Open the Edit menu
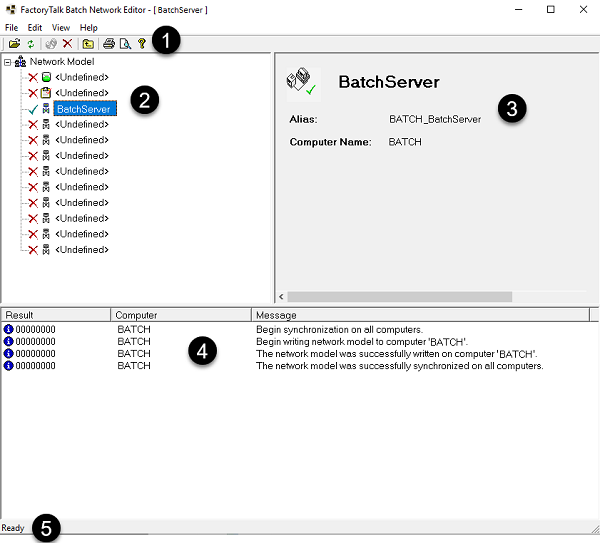This screenshot has height=543, width=600. click(x=35, y=28)
